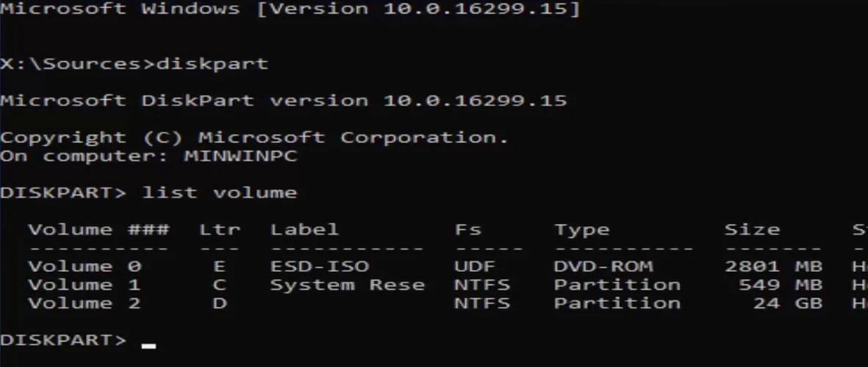Click the 'ESD-ISO' label text

click(319, 266)
